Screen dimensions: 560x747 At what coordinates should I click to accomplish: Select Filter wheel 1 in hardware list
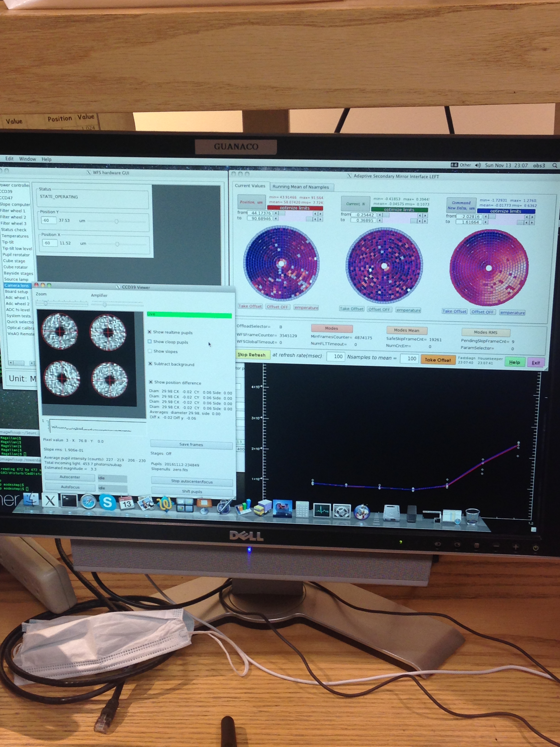(x=13, y=210)
